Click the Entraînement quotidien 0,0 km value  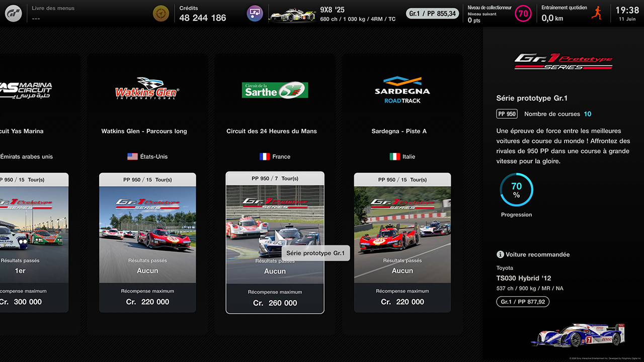[x=552, y=18]
